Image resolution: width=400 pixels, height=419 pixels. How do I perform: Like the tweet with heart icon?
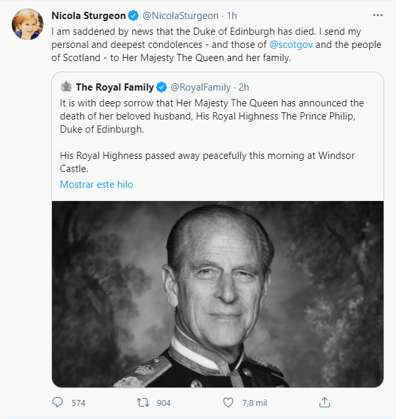click(228, 402)
